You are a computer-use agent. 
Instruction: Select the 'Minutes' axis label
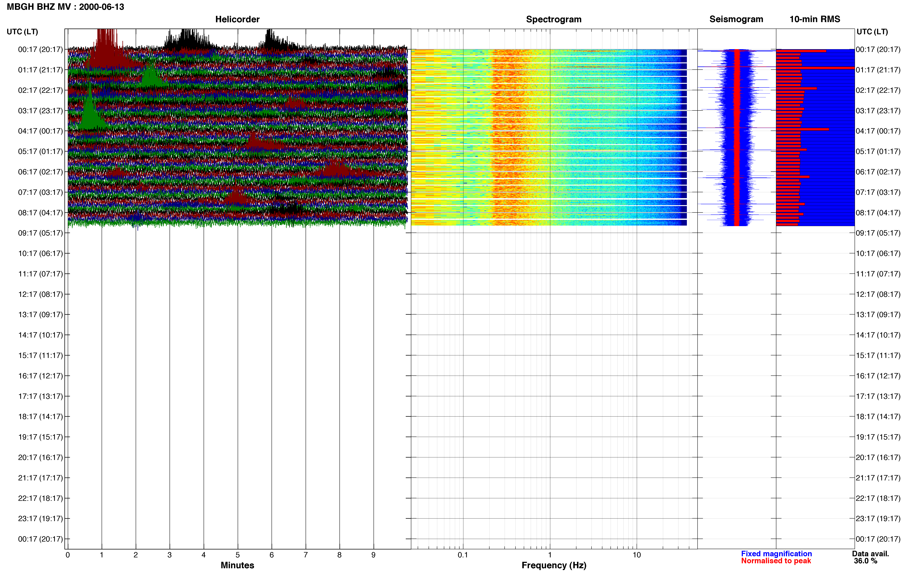pyautogui.click(x=237, y=565)
